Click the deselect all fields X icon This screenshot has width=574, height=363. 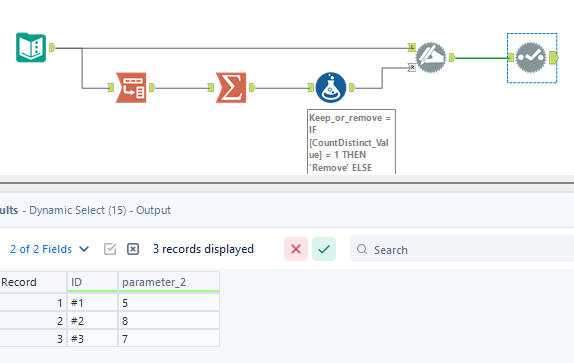[133, 249]
